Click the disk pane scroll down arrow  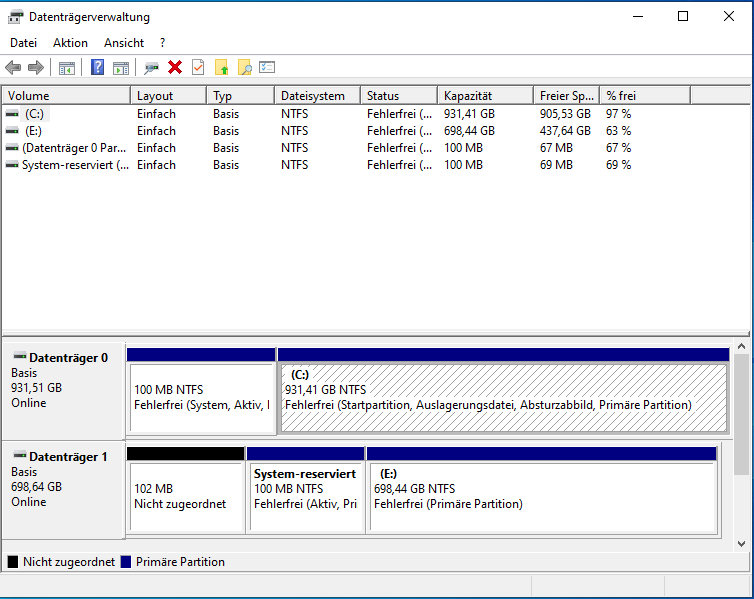[x=741, y=544]
